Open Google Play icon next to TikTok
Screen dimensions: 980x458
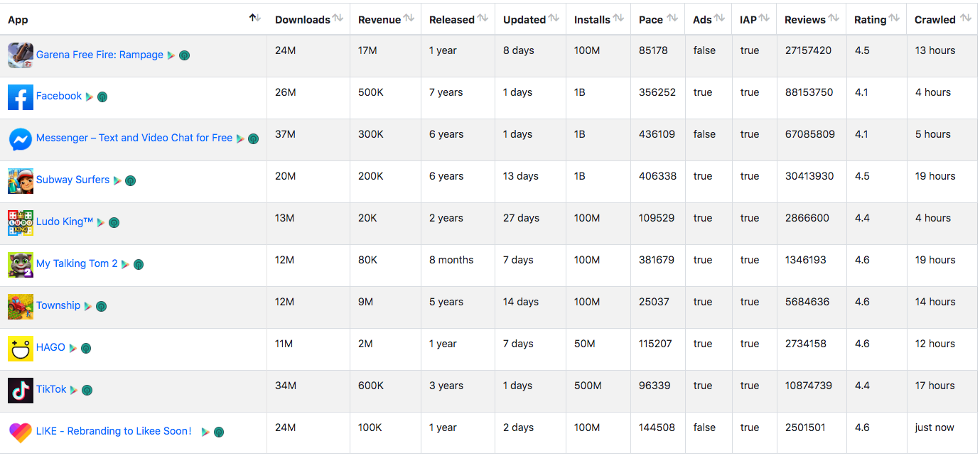point(73,390)
